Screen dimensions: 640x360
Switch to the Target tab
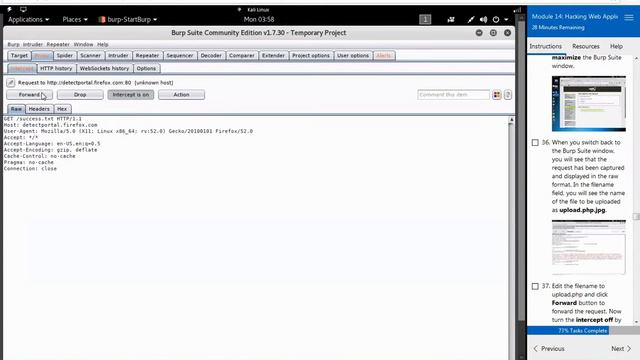[x=19, y=56]
